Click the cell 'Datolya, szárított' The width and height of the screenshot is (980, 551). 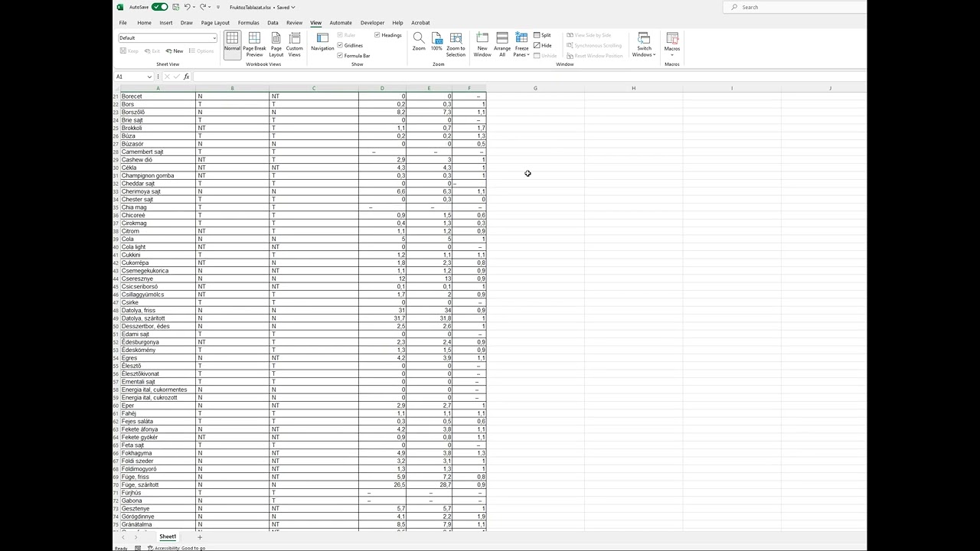158,318
